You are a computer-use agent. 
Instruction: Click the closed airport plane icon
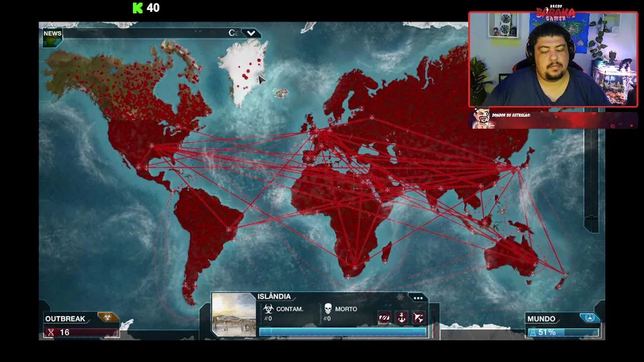point(418,318)
